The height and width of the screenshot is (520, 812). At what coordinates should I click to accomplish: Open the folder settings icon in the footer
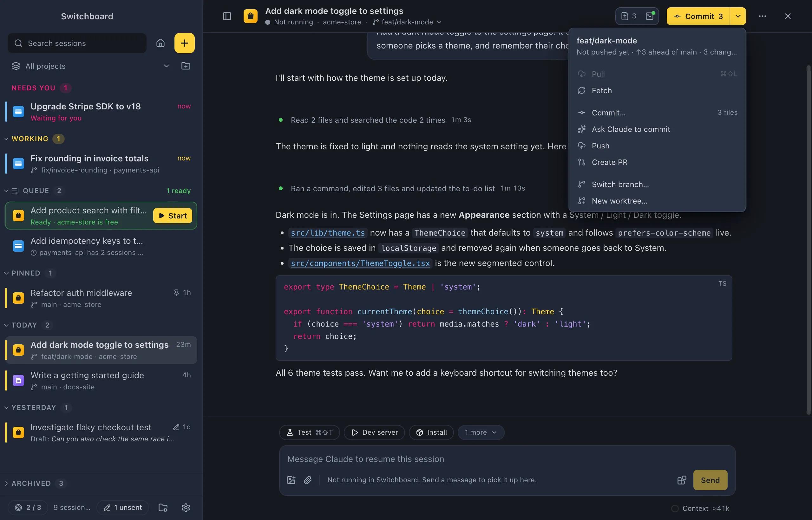pyautogui.click(x=163, y=507)
